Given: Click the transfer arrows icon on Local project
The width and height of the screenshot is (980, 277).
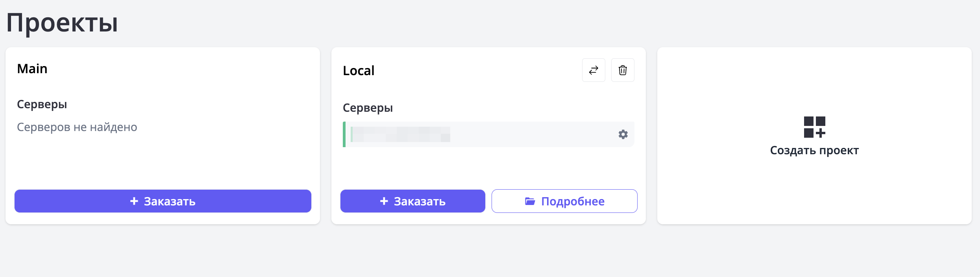Looking at the screenshot, I should [x=594, y=70].
